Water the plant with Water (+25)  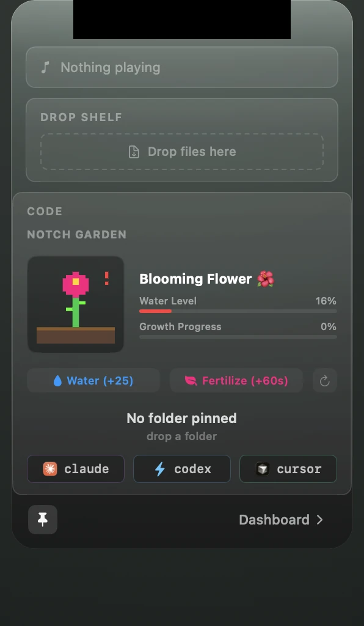[93, 380]
